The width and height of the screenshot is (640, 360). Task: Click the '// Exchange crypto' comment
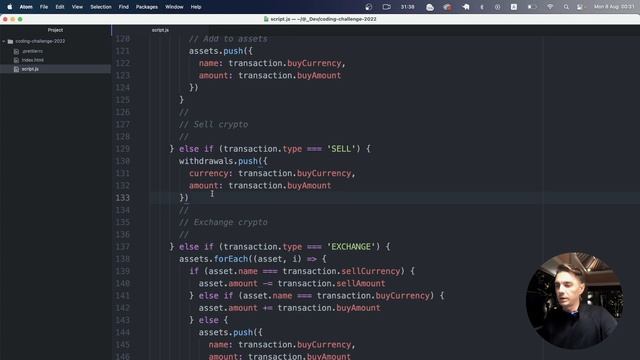pyautogui.click(x=223, y=222)
